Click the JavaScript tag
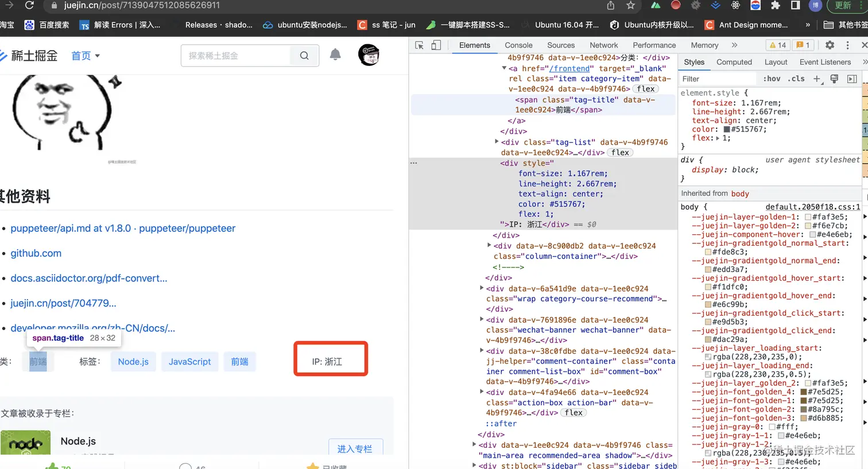Image resolution: width=868 pixels, height=469 pixels. (189, 362)
